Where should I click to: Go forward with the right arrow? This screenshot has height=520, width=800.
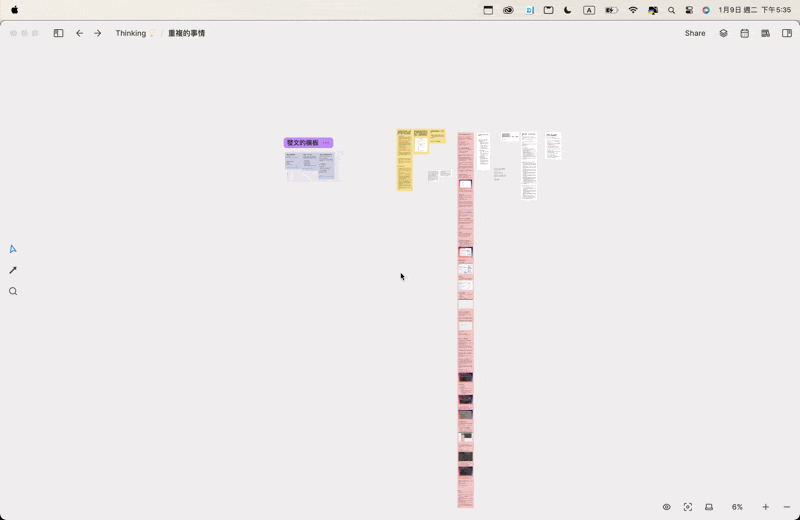tap(97, 33)
